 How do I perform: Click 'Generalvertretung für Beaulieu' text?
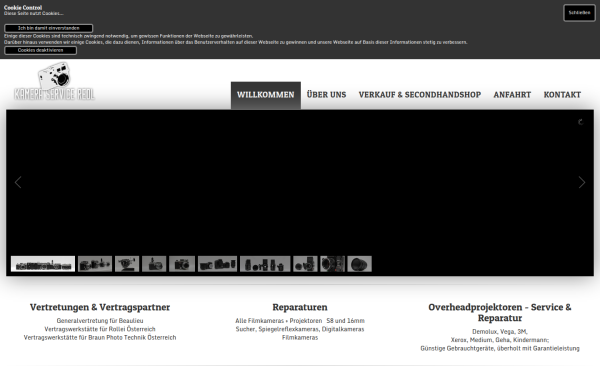coord(100,321)
